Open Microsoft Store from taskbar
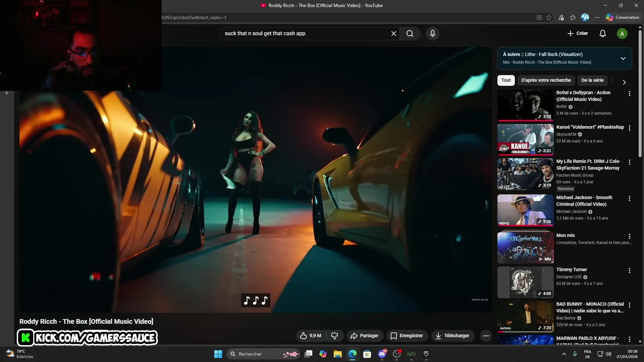644x362 pixels. [x=367, y=354]
